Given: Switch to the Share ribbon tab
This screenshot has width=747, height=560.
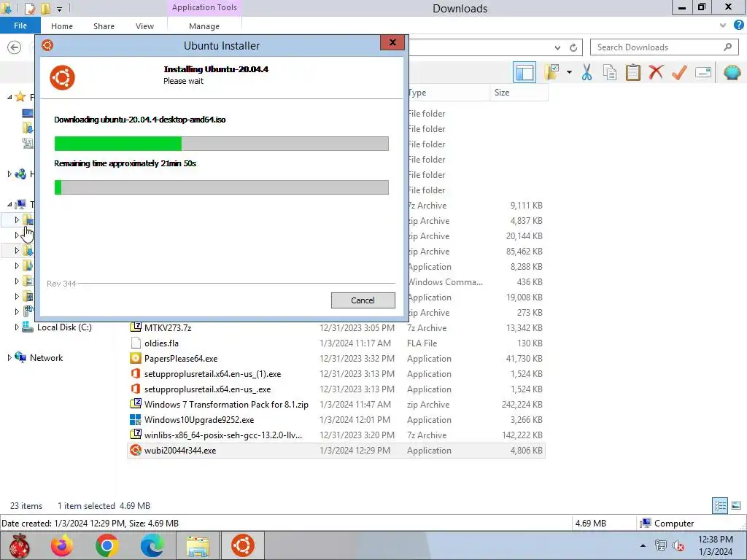Looking at the screenshot, I should click(x=104, y=26).
